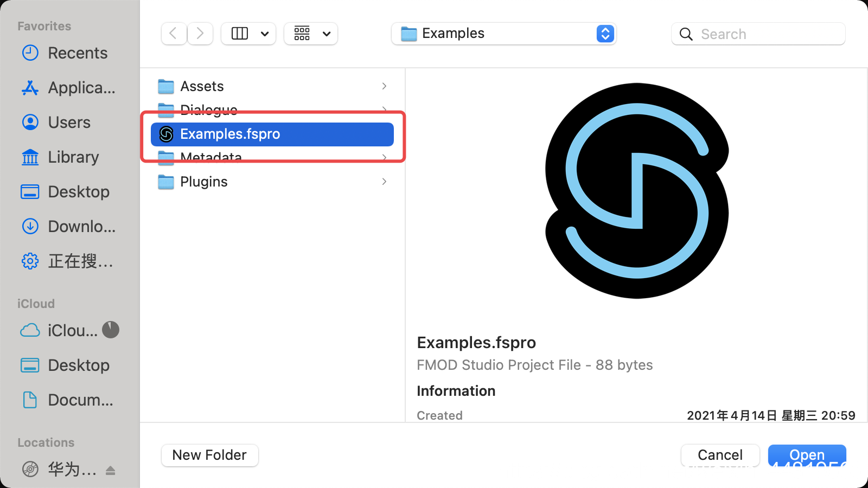This screenshot has width=868, height=488.
Task: Click the Plugins folder icon
Action: [166, 182]
